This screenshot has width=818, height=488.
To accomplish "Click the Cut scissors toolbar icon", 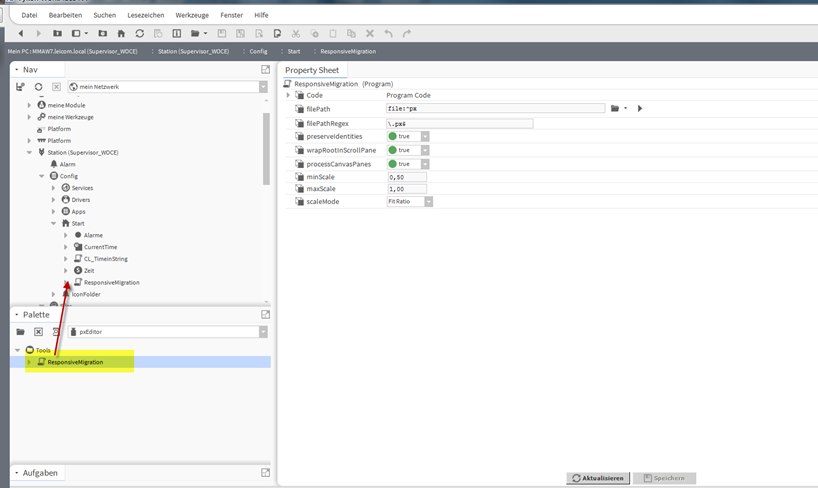I will click(x=296, y=33).
